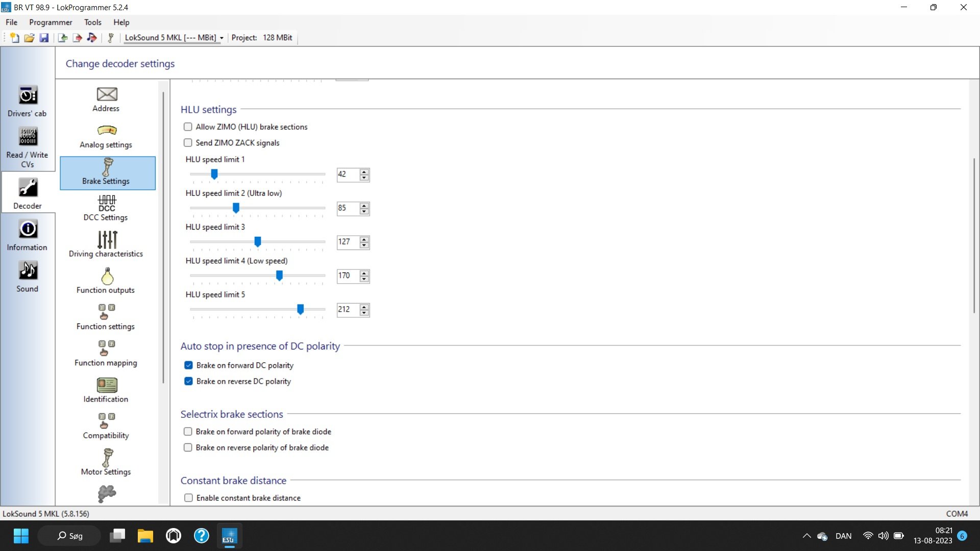Uncheck Brake on reverse DC polarity
The image size is (980, 551).
coord(188,381)
